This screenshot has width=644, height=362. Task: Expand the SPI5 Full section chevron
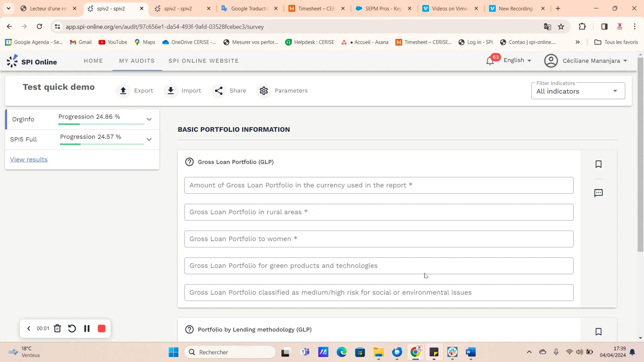[149, 139]
